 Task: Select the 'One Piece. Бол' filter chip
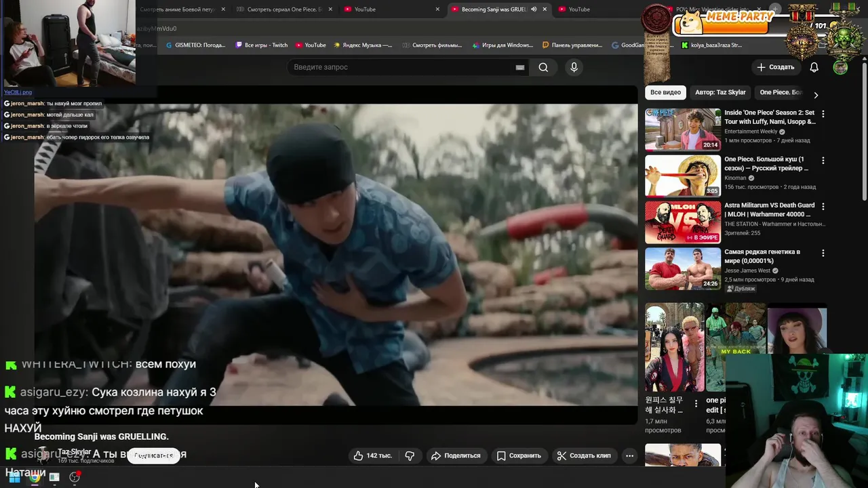pyautogui.click(x=781, y=92)
